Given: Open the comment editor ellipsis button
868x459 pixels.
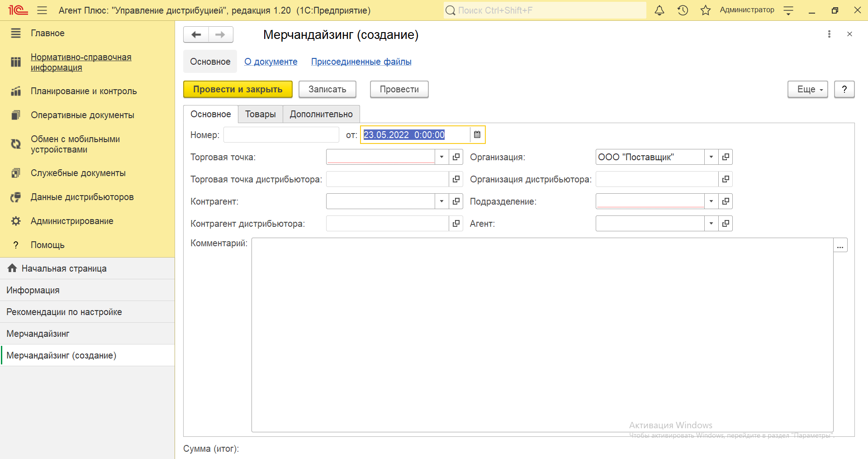Looking at the screenshot, I should (x=840, y=245).
